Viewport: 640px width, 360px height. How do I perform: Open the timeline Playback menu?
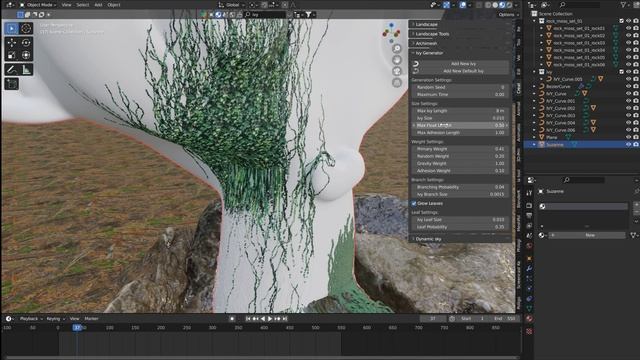pos(31,318)
